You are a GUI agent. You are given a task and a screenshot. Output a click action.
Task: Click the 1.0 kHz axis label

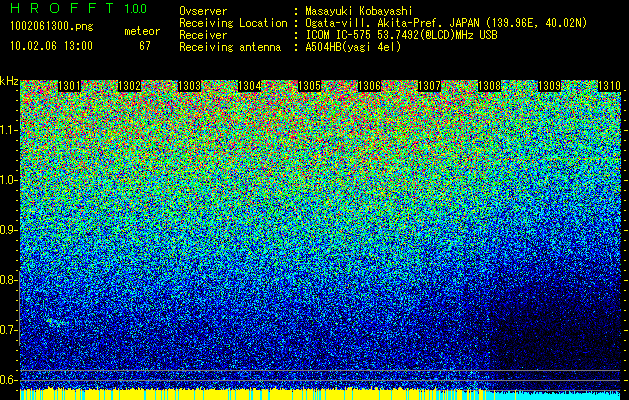[8, 181]
